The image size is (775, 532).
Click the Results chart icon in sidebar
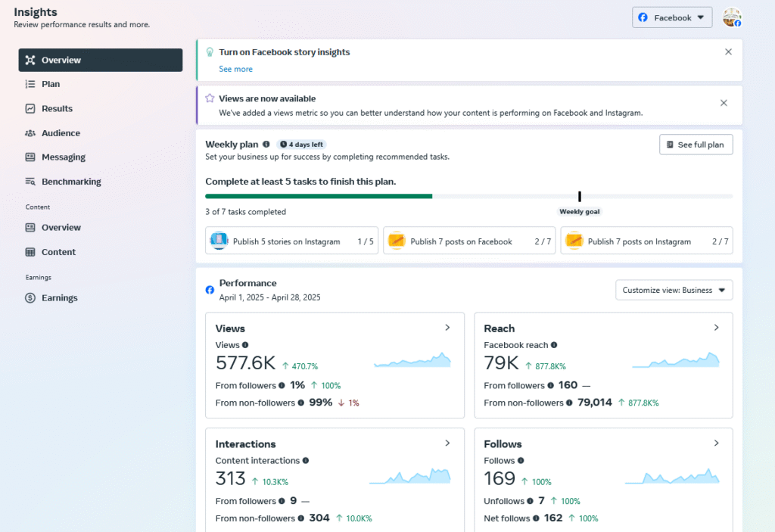point(30,108)
